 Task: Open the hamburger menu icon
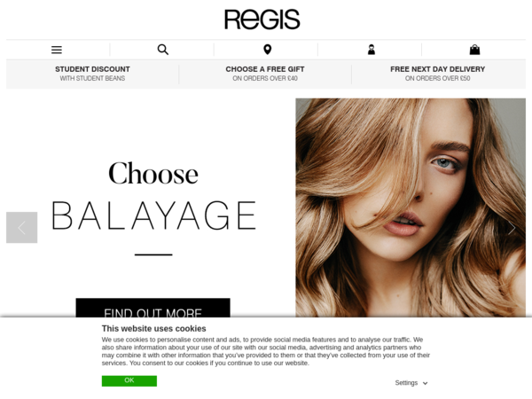pos(57,50)
